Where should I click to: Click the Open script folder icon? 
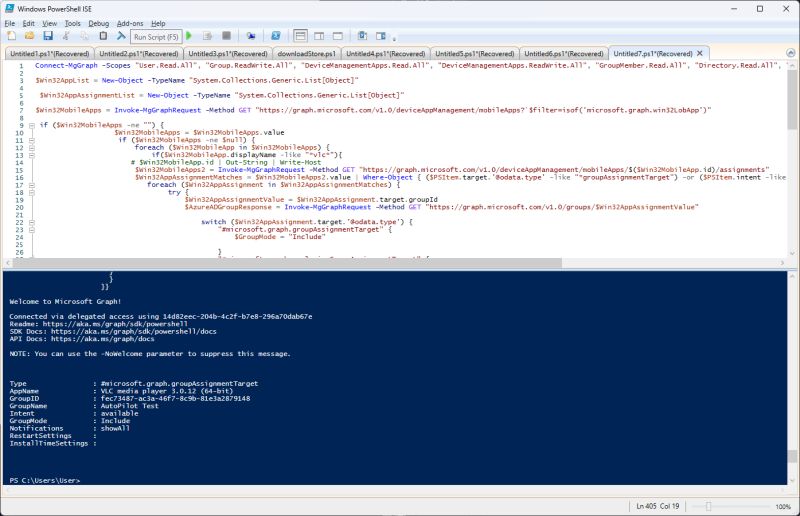tap(30, 36)
